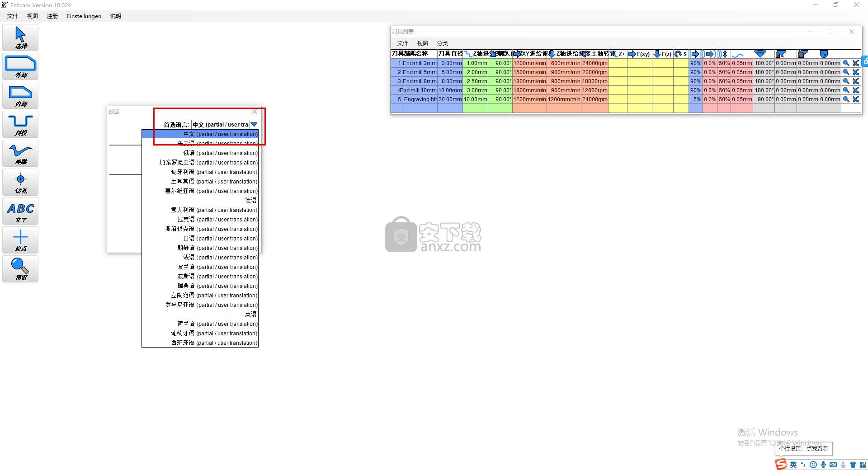
Task: Delete End mill 10mm with the X icon
Action: 856,90
